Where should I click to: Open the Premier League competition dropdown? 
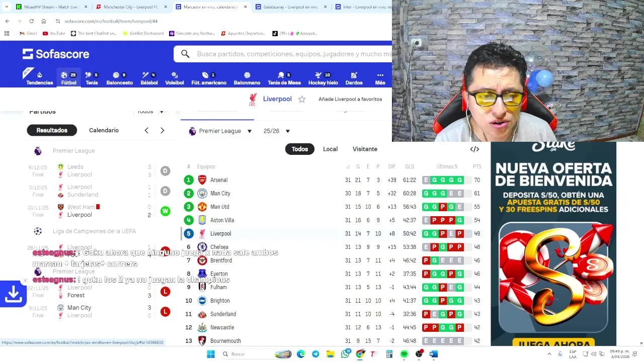pos(220,131)
